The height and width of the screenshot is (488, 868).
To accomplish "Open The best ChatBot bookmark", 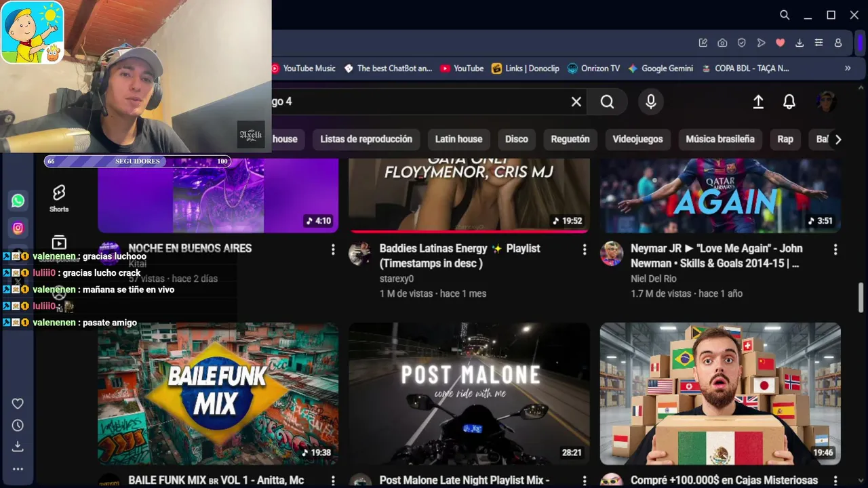I will 388,68.
